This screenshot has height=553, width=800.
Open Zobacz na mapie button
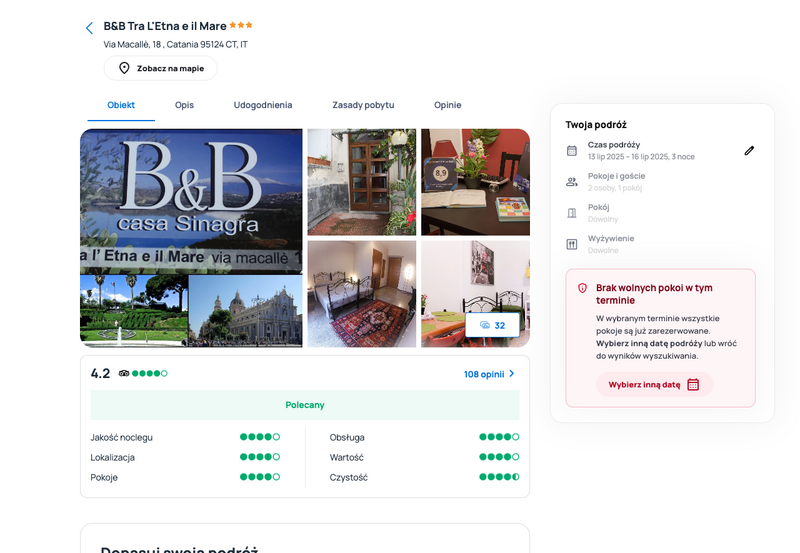pyautogui.click(x=160, y=68)
